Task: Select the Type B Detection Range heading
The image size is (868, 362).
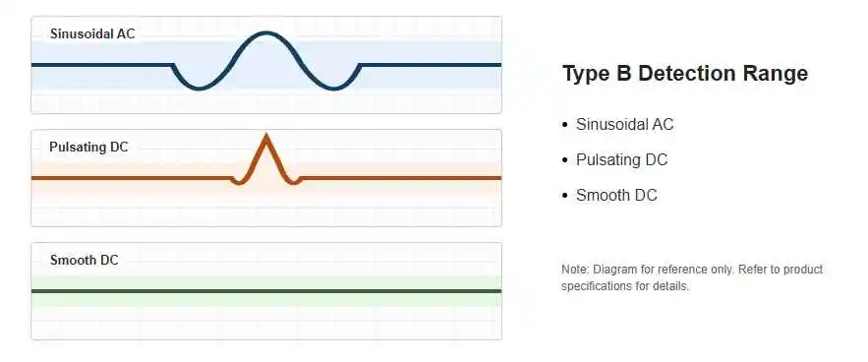Action: click(x=685, y=73)
